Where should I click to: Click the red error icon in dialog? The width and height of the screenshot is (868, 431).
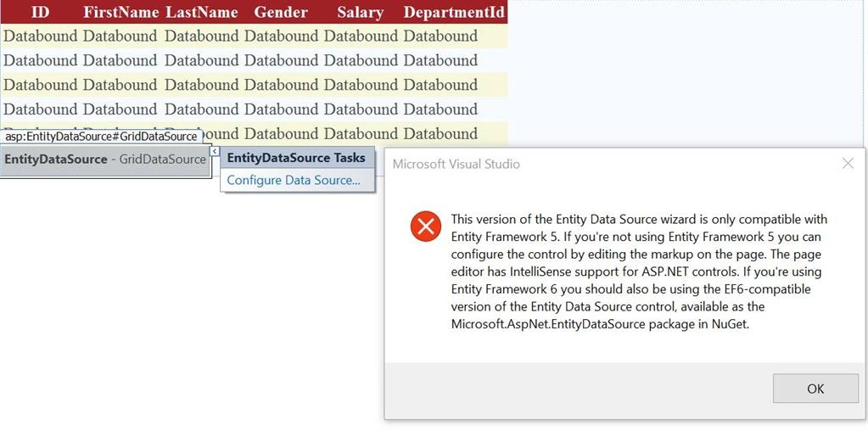click(426, 227)
